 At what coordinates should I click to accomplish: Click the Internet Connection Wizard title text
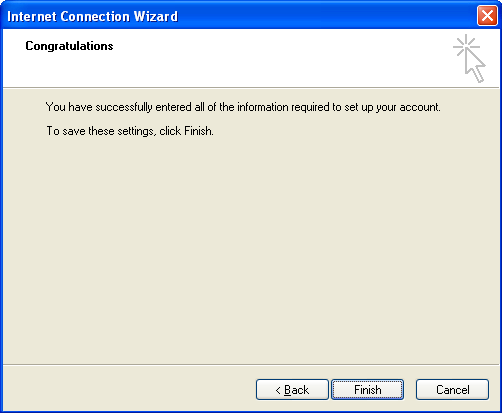pyautogui.click(x=92, y=16)
